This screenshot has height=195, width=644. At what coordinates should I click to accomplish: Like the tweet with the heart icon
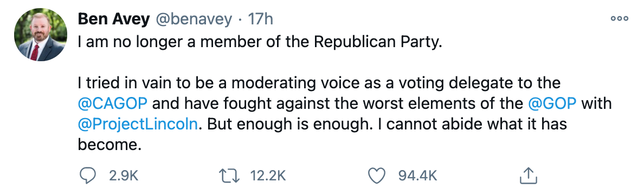click(376, 175)
